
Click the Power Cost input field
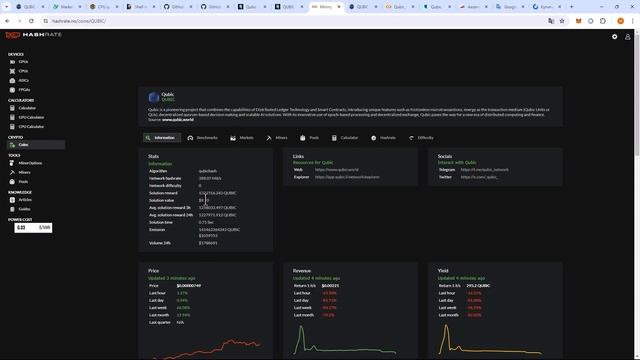33,228
